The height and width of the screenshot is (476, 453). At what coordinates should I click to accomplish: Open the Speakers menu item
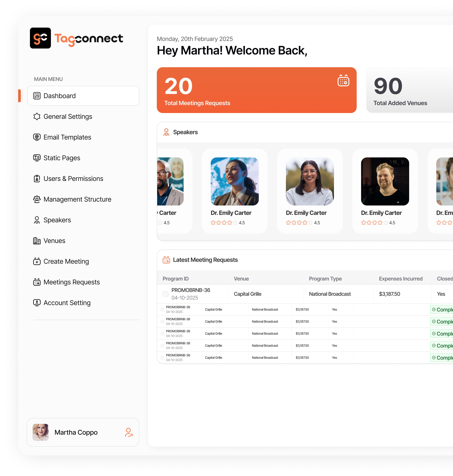tap(57, 220)
